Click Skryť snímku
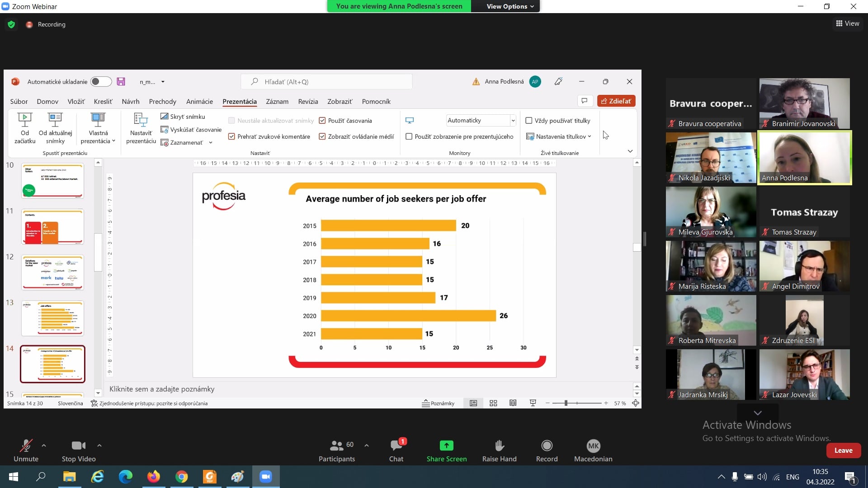This screenshot has height=488, width=868. [x=183, y=117]
